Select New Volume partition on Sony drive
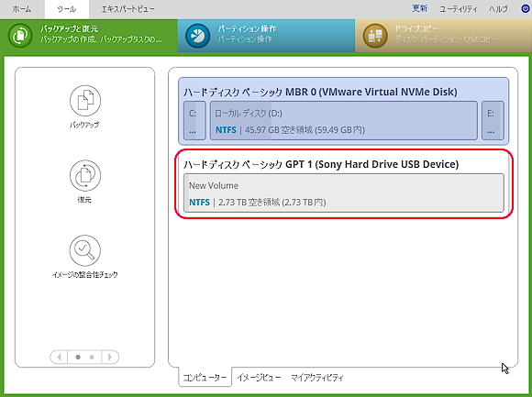The width and height of the screenshot is (532, 397). 344,193
